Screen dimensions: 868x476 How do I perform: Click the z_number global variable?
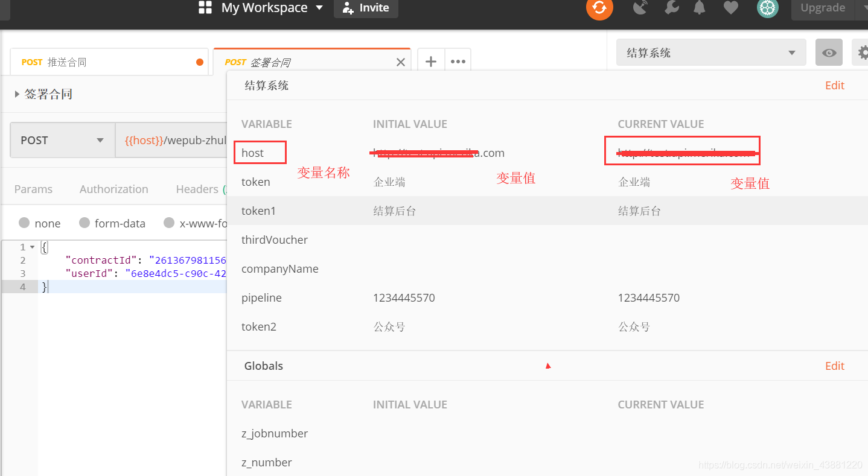[x=267, y=462]
